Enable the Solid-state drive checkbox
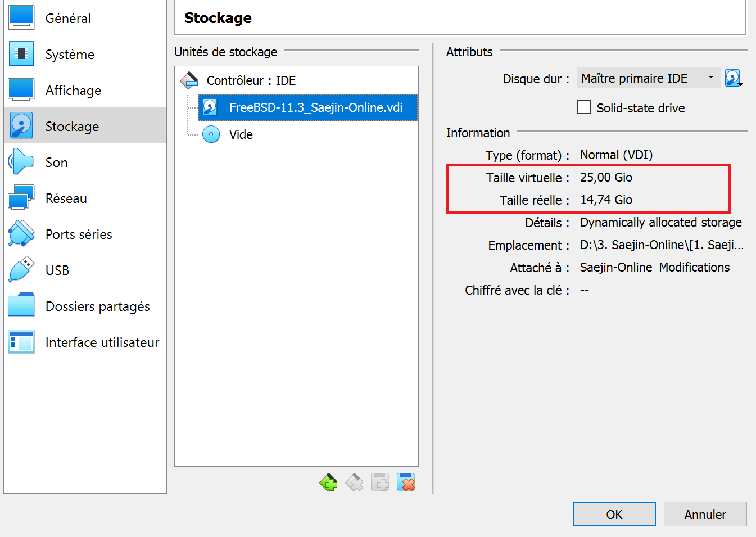Viewport: 756px width, 537px height. pos(584,107)
